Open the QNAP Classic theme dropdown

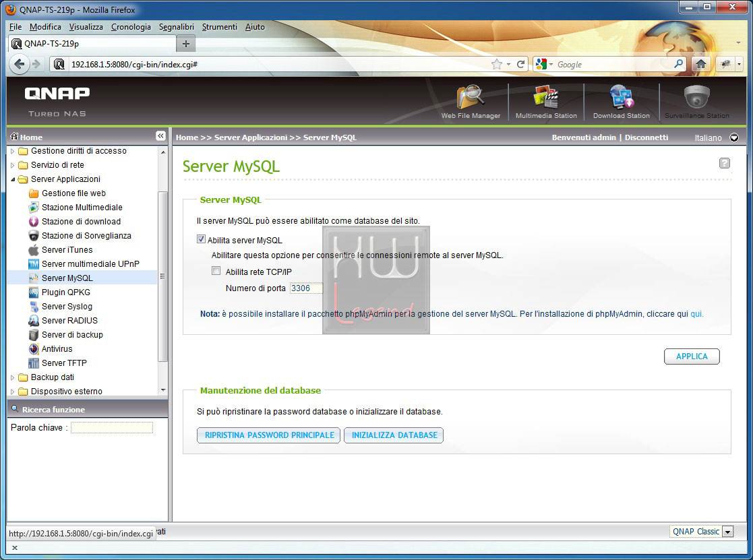728,532
